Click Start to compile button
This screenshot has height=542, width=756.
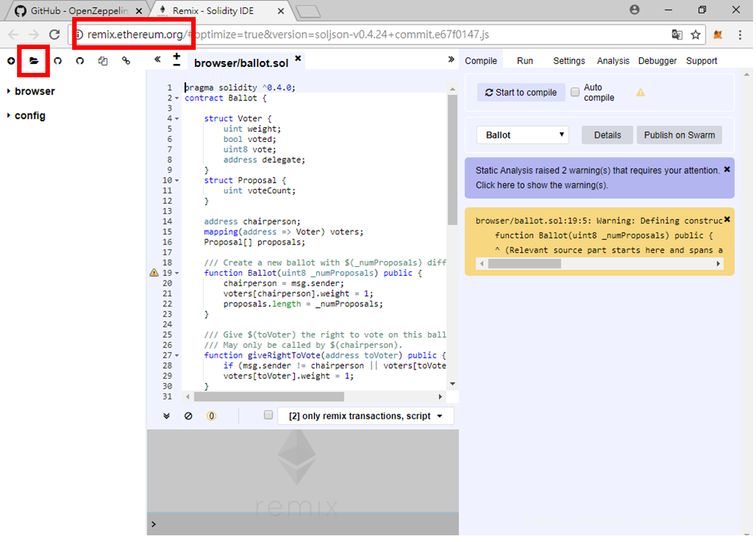coord(521,92)
